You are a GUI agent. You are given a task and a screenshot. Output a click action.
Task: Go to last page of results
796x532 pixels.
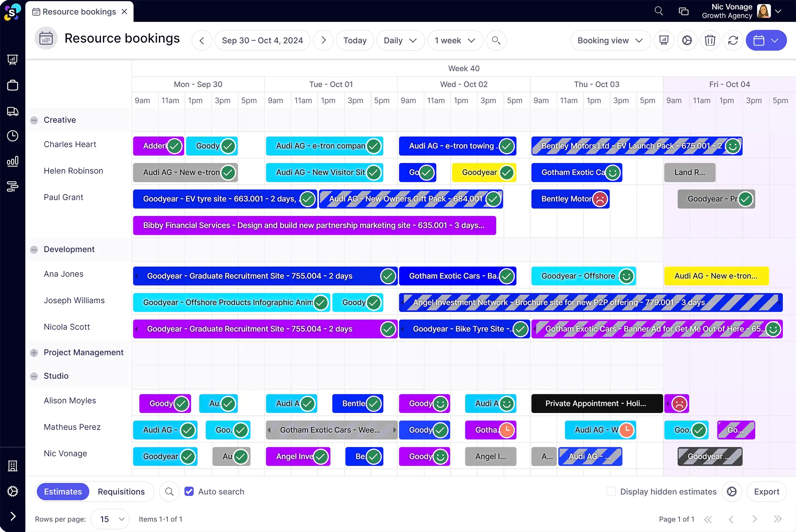point(778,519)
